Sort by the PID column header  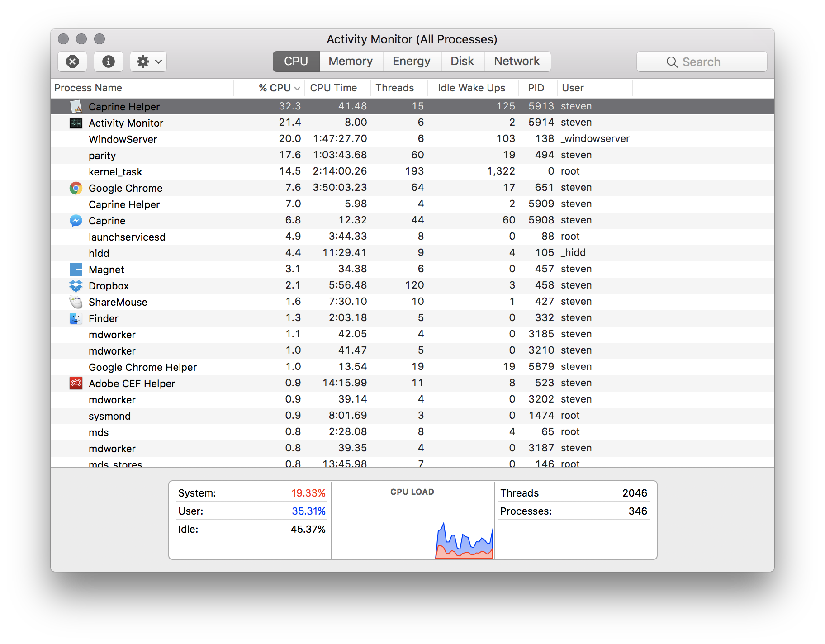click(x=536, y=88)
